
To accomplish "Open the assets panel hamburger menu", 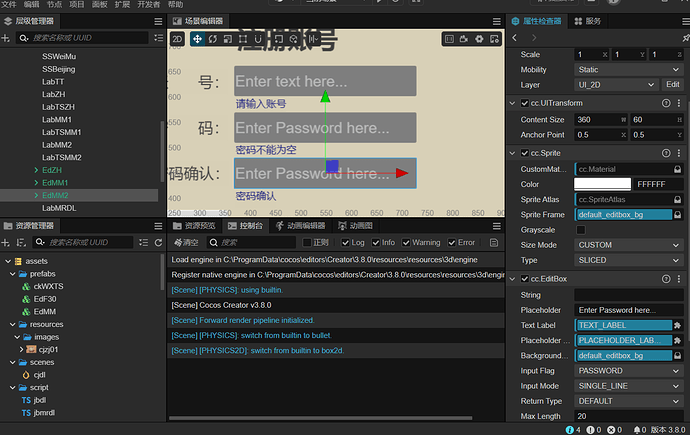I will 158,226.
